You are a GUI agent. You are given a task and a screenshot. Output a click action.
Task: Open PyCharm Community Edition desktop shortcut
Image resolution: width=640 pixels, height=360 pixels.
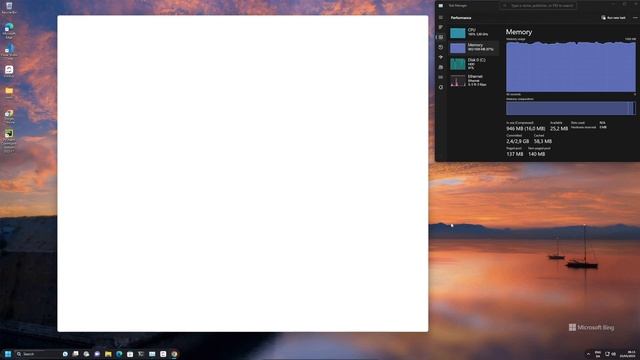pyautogui.click(x=9, y=140)
